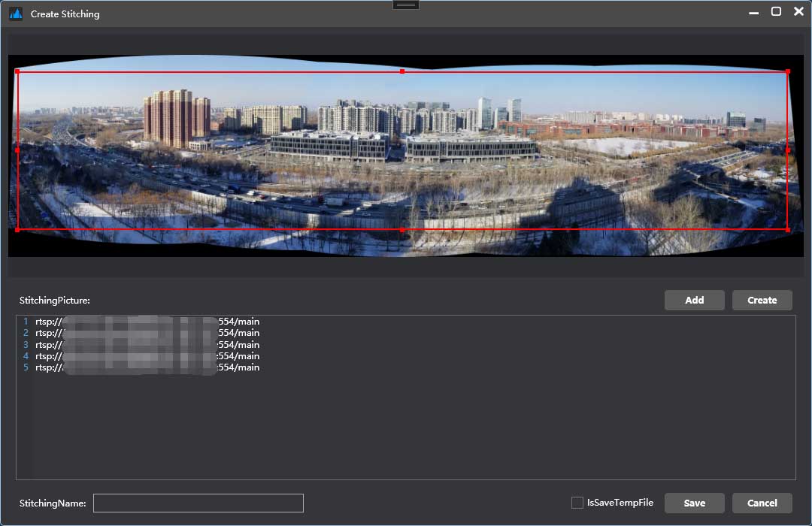Screen dimensions: 812x526
Task: Click the drag grip at top of window
Action: (x=406, y=5)
